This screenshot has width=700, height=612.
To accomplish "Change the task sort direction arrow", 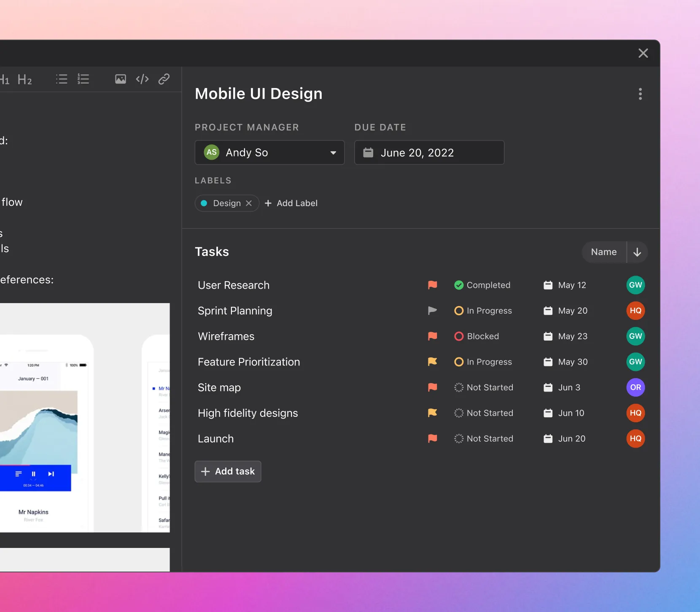I will pos(637,252).
